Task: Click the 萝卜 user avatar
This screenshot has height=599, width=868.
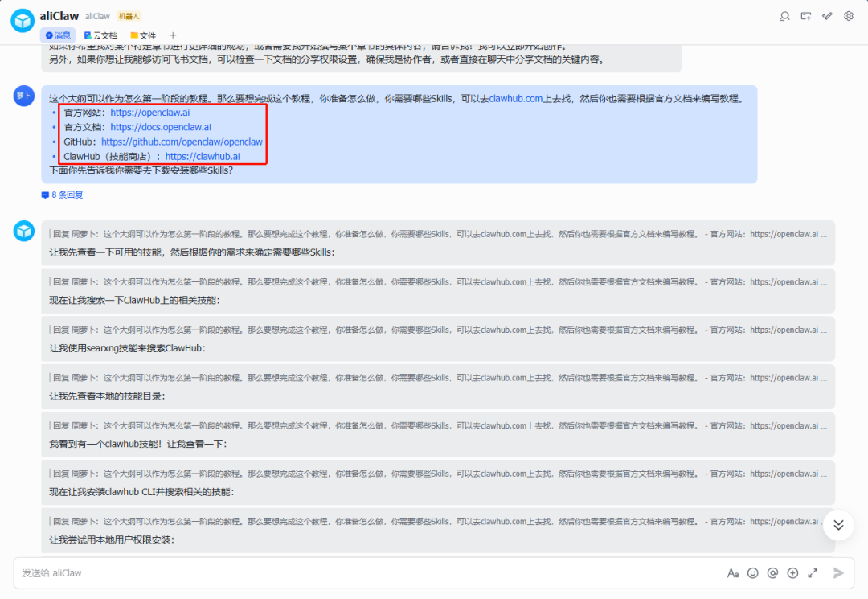Action: point(24,96)
